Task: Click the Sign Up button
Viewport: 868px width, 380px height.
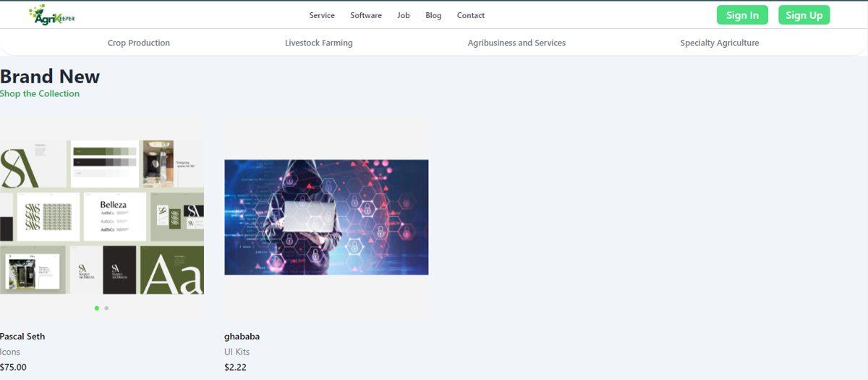Action: pyautogui.click(x=804, y=15)
